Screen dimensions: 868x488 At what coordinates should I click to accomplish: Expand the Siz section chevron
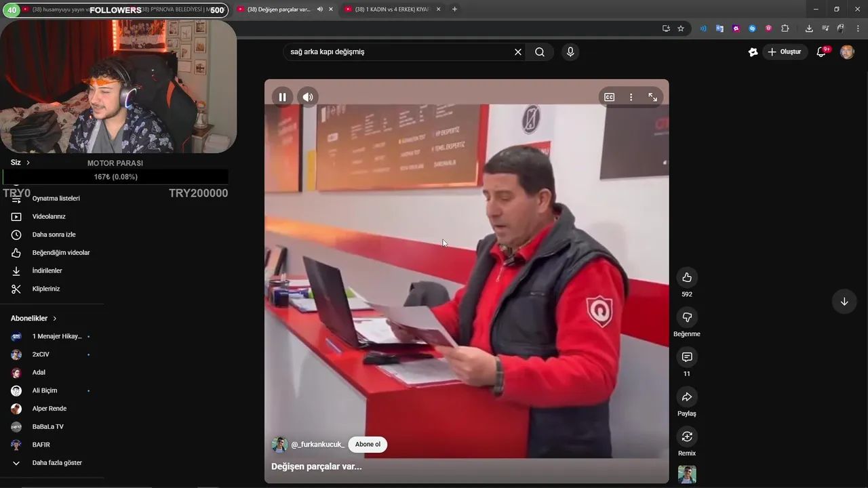tap(28, 163)
